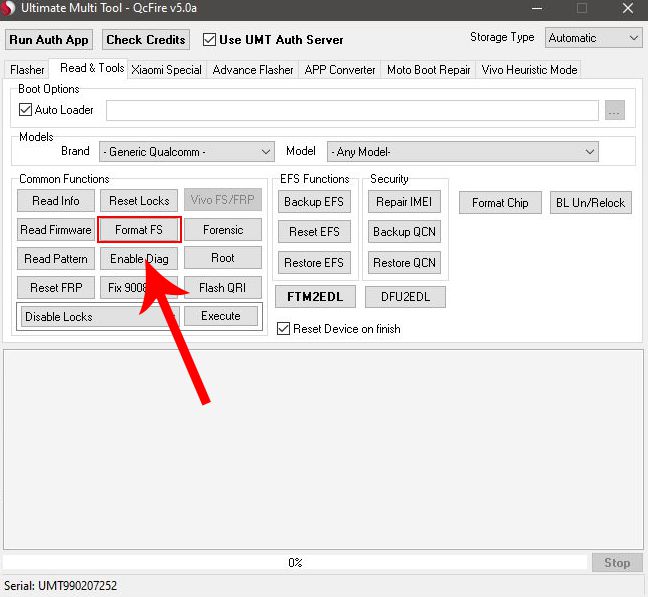
Task: Click the FTM2EDL button
Action: click(x=315, y=297)
